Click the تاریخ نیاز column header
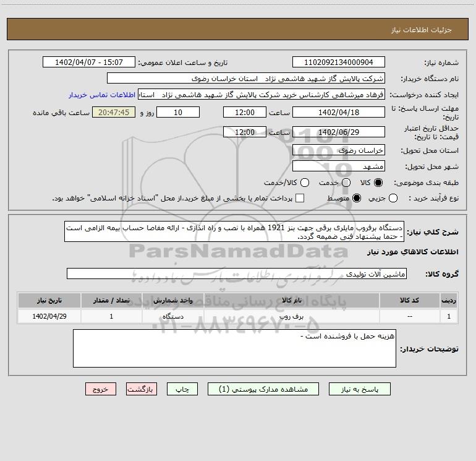This screenshot has height=461, width=476. [49, 300]
